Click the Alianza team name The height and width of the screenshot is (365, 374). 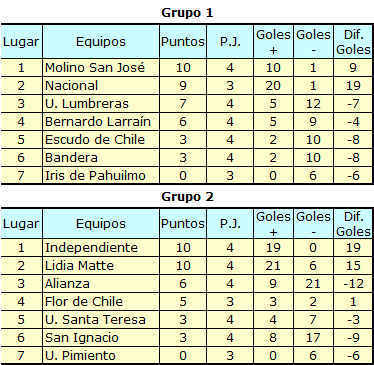(x=67, y=284)
